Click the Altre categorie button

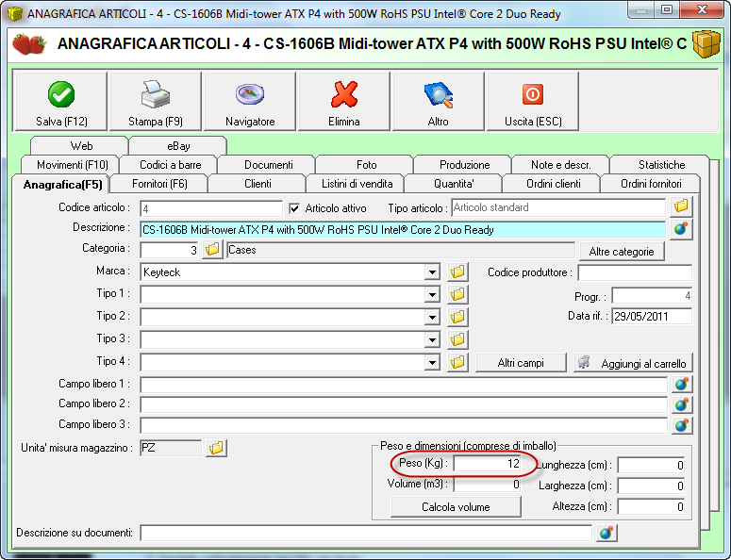click(x=622, y=252)
